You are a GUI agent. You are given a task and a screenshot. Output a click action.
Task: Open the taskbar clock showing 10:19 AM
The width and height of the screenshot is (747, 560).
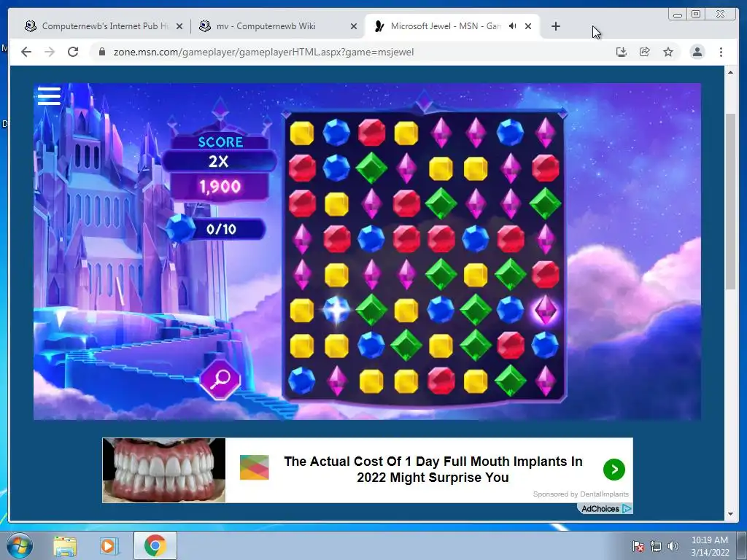click(709, 546)
